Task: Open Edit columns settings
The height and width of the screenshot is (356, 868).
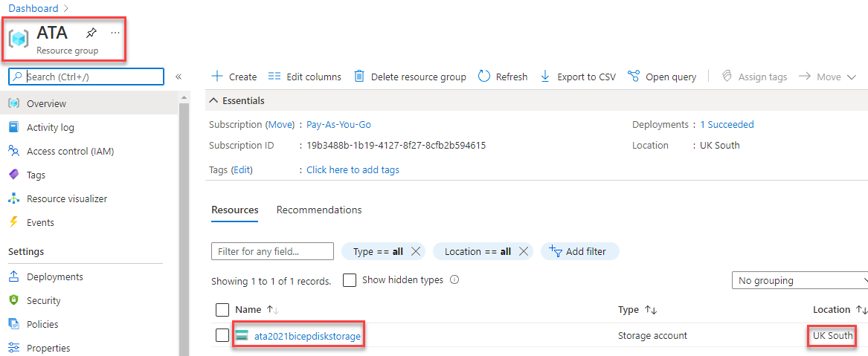Action: 304,77
